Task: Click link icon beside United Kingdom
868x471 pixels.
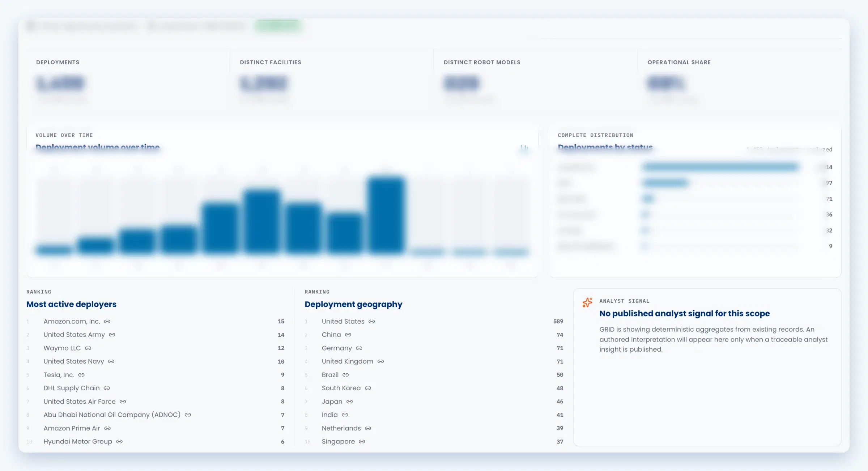Action: click(380, 362)
